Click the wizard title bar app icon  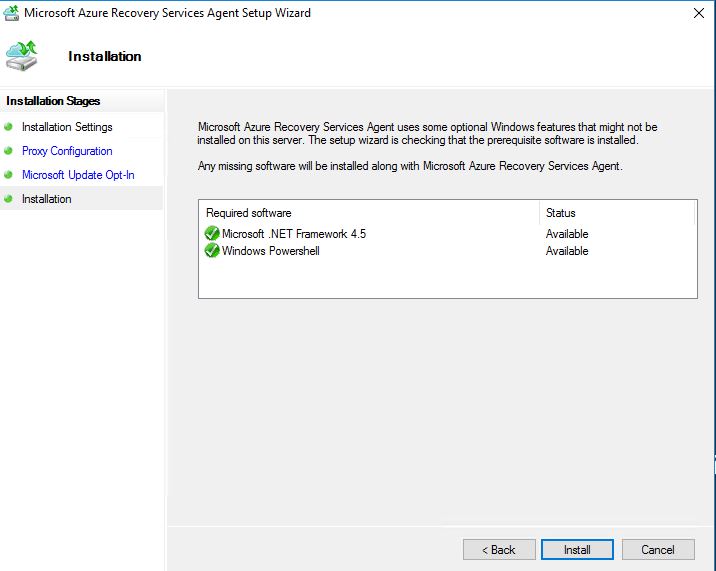click(x=11, y=13)
